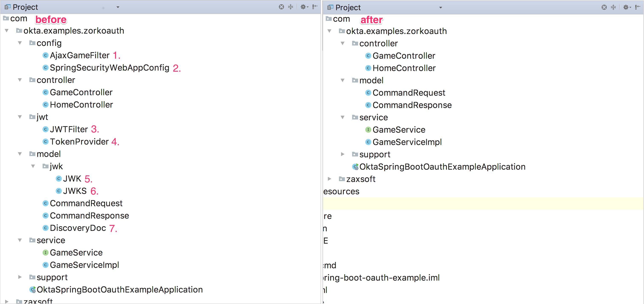Select the AjaxGameFilter class
This screenshot has width=644, height=304.
[79, 55]
